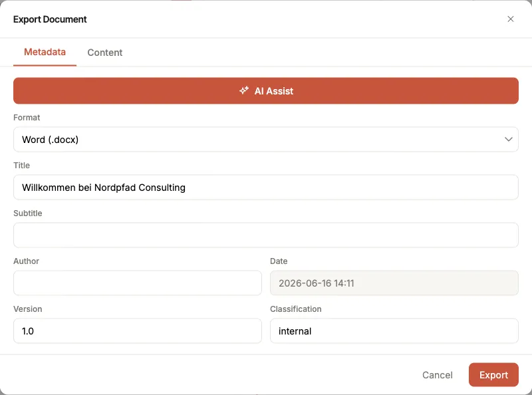532x395 pixels.
Task: Focus the Title field with Willkommen text
Action: tap(266, 188)
